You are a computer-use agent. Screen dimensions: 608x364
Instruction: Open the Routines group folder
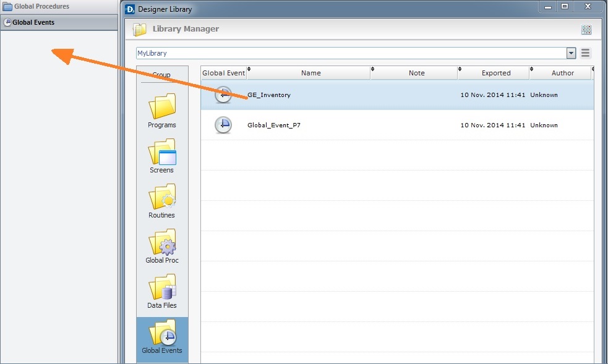coord(162,201)
